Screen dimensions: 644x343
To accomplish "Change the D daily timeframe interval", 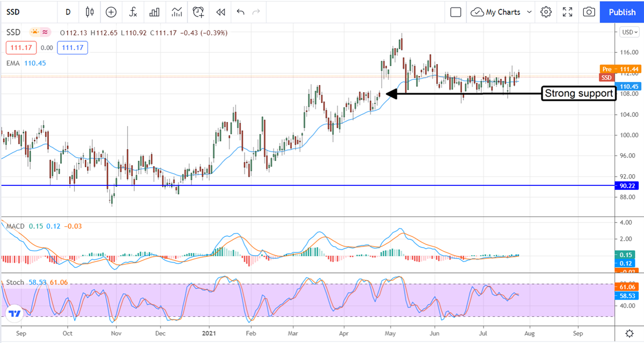I will (x=68, y=12).
